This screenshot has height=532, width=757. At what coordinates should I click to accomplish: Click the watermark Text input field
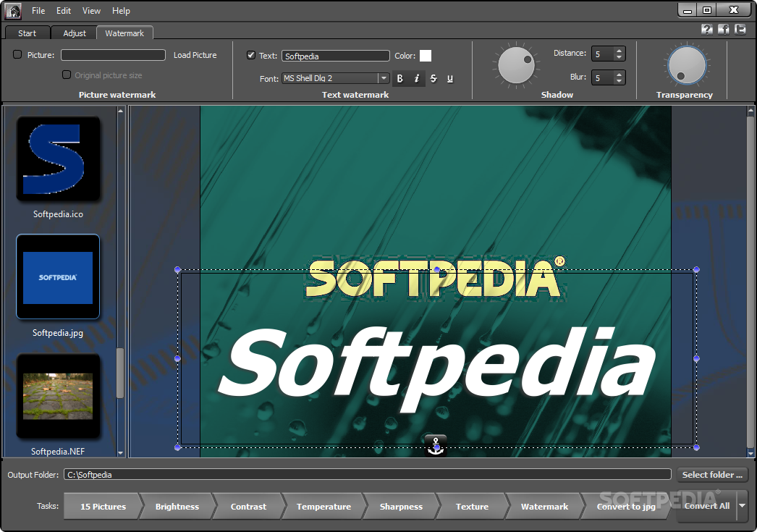pyautogui.click(x=336, y=56)
